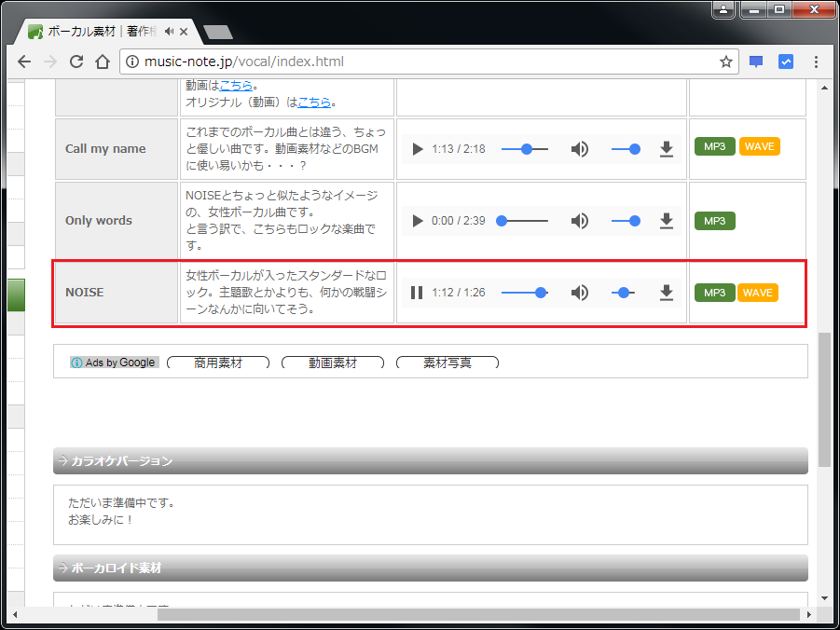Select the NOISE title cell
This screenshot has width=840, height=630.
pos(117,293)
